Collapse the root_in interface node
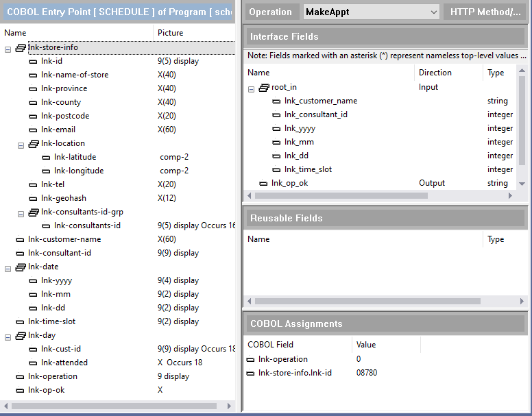Screen dimensions: 532x416 point(252,88)
